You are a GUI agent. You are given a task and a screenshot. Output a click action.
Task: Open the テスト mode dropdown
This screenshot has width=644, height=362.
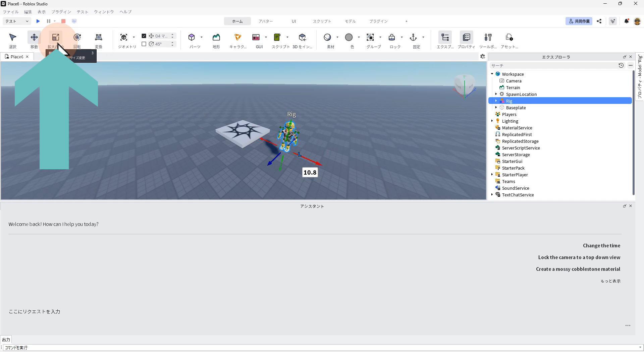click(17, 21)
